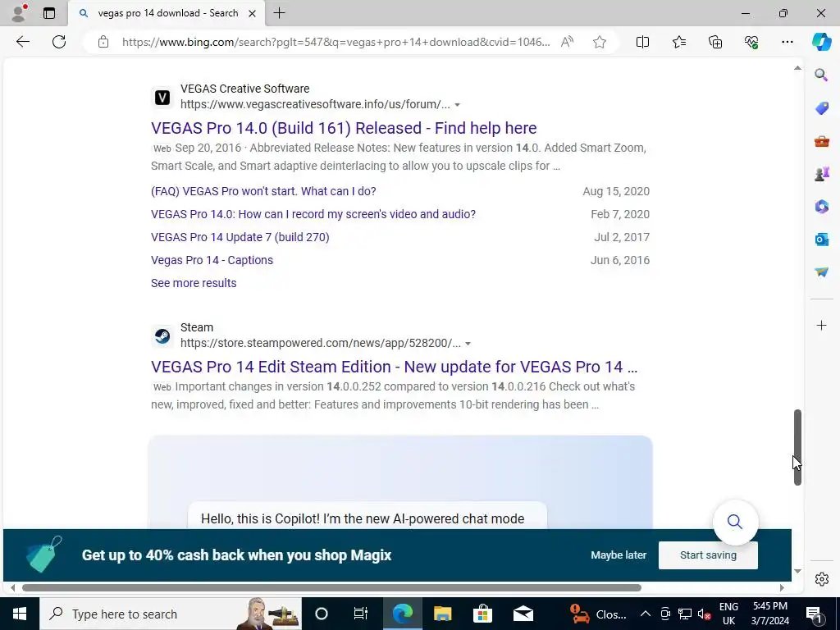This screenshot has height=630, width=840.
Task: Open Browser essentials heart icon
Action: point(751,42)
